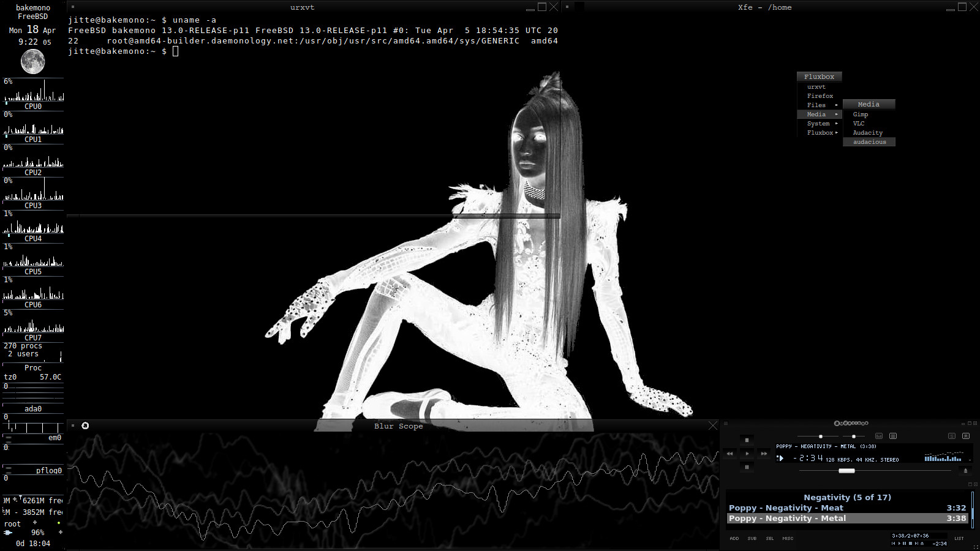This screenshot has height=551, width=980.
Task: Select audacious in the Media submenu
Action: pyautogui.click(x=869, y=142)
